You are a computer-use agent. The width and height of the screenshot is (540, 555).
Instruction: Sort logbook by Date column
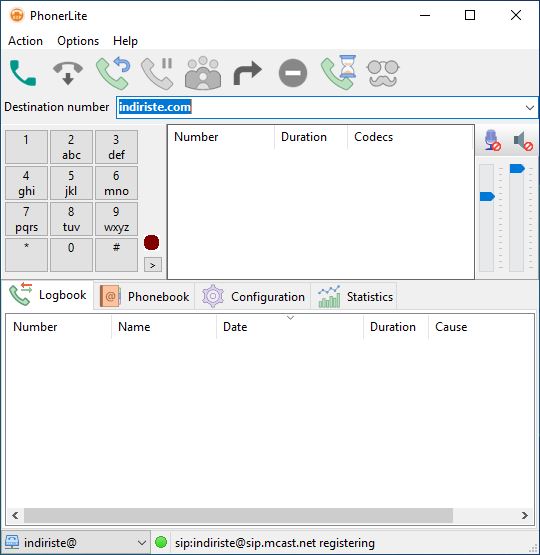point(290,327)
